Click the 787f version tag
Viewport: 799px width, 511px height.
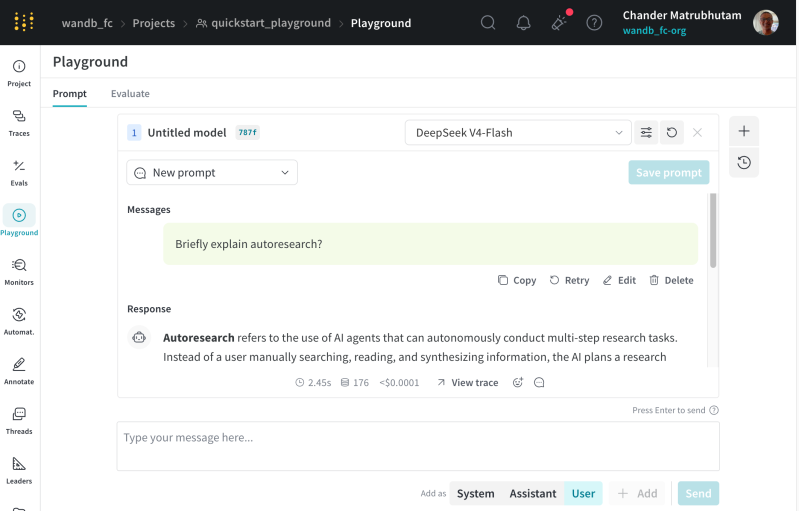coord(248,132)
